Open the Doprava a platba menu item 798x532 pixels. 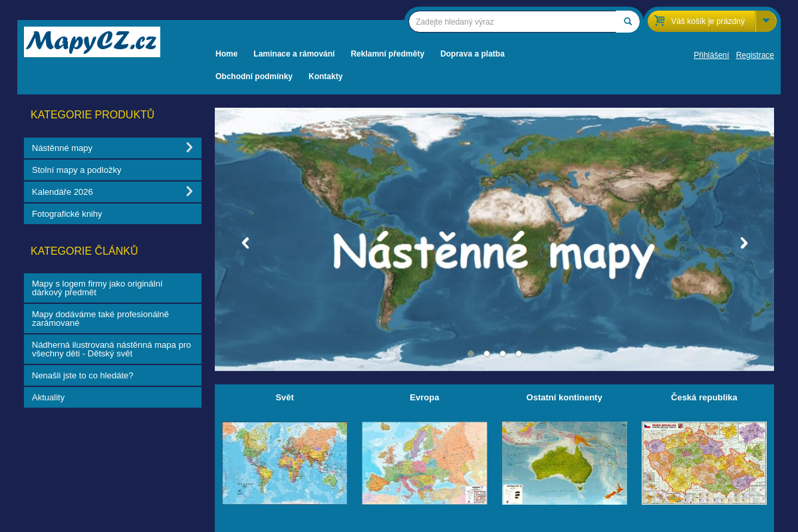tap(472, 54)
